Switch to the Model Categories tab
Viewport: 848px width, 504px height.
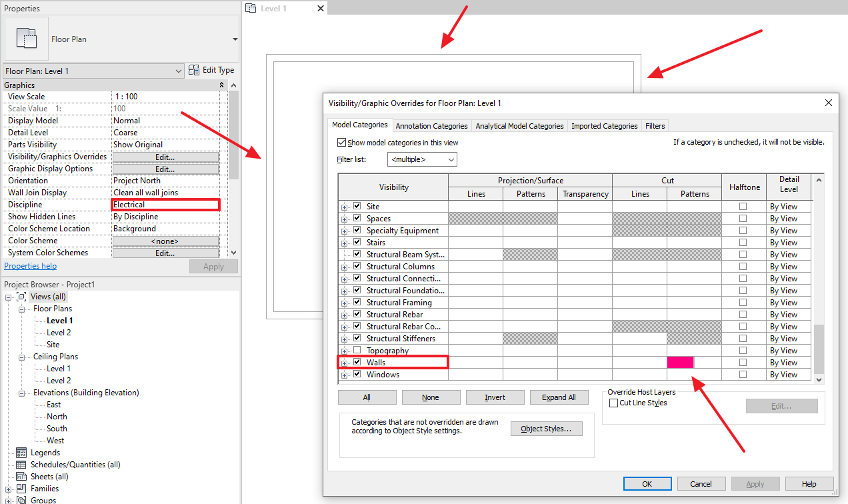click(x=359, y=125)
